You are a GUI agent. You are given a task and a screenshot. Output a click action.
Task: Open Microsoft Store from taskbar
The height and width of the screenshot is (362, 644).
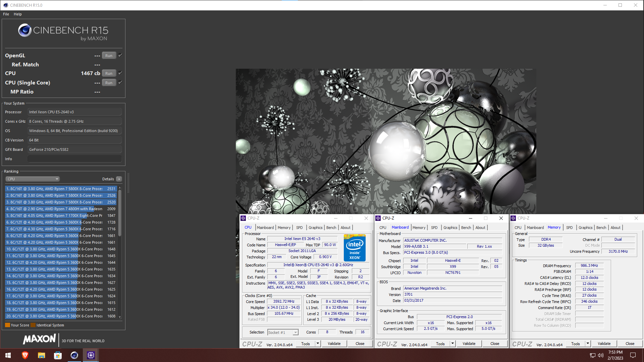tap(58, 355)
